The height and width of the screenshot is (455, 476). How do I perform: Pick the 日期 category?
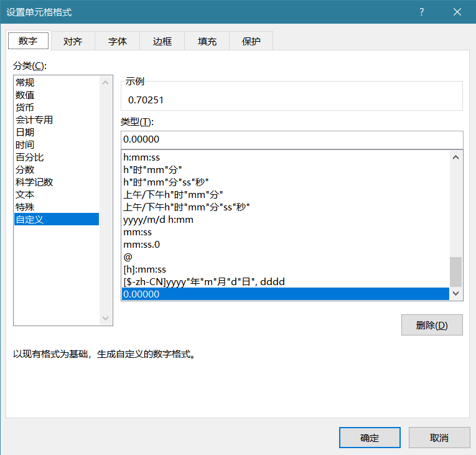point(57,132)
